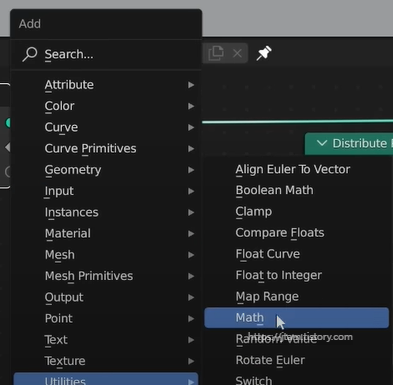
Task: Add a Rotate Euler node
Action: [x=297, y=360]
